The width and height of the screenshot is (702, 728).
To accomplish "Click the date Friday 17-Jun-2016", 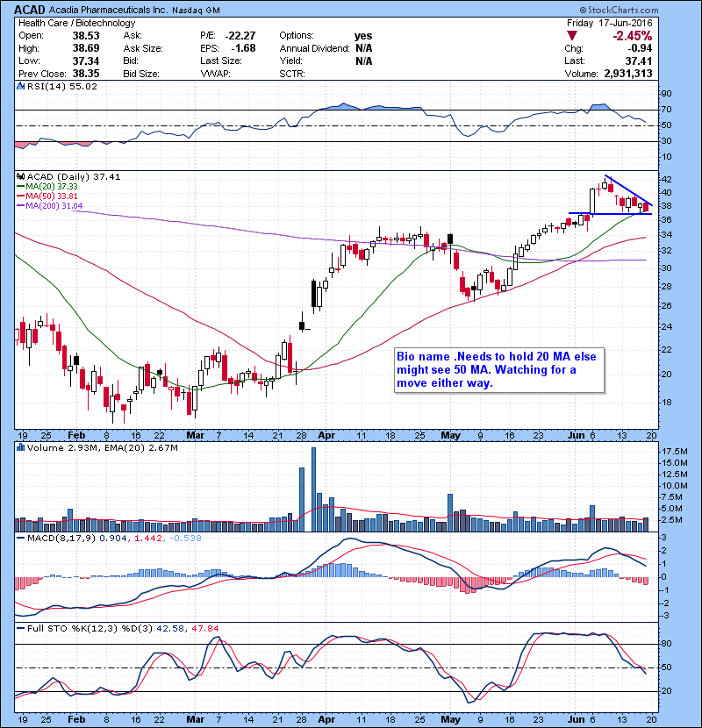I will tap(610, 23).
